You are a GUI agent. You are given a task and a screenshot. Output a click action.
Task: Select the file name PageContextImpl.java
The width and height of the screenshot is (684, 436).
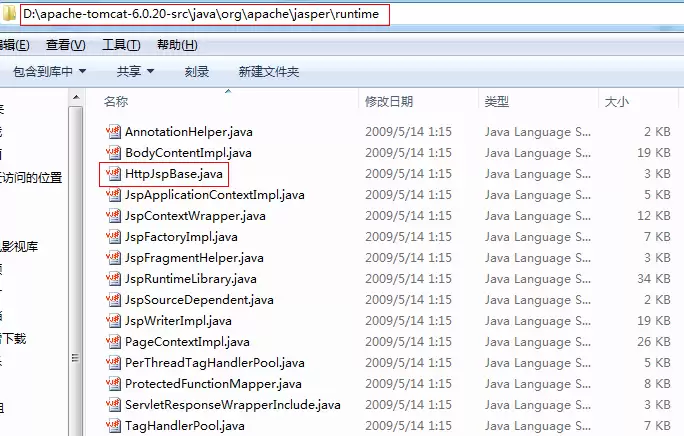(187, 342)
